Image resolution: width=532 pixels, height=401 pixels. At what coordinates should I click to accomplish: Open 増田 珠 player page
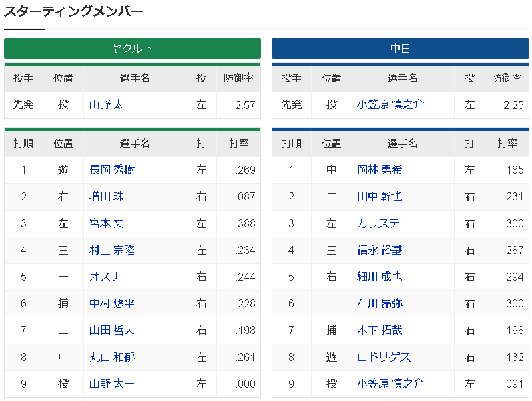click(107, 196)
